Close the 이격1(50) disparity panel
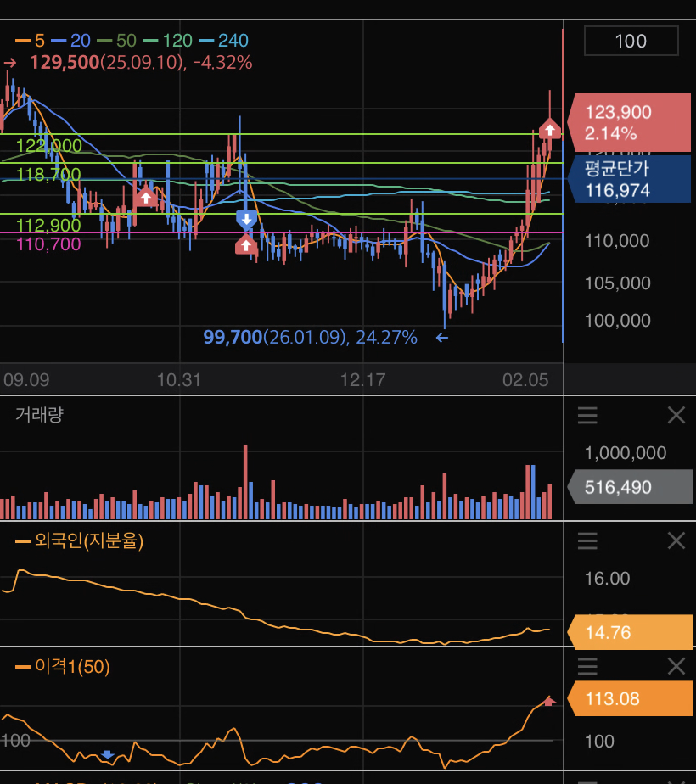The width and height of the screenshot is (696, 784). click(676, 666)
